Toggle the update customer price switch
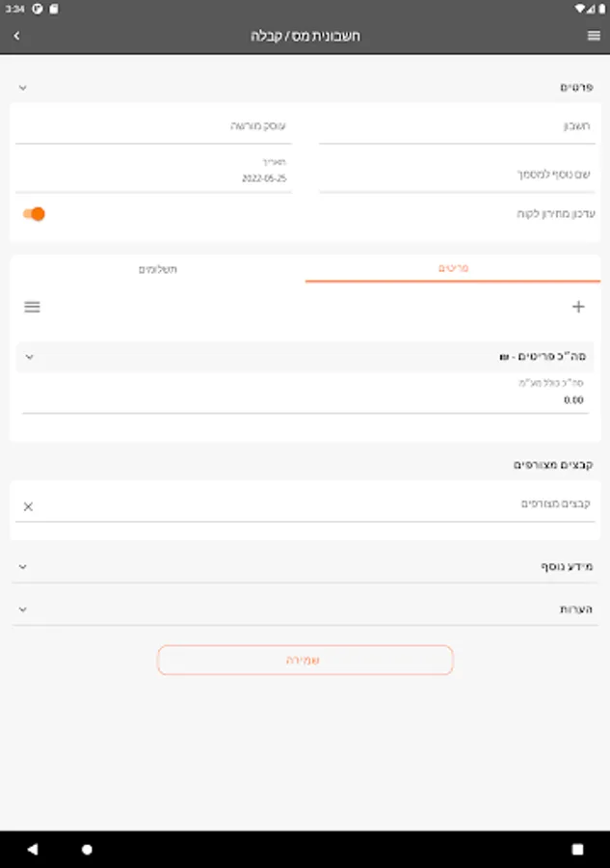 point(34,214)
